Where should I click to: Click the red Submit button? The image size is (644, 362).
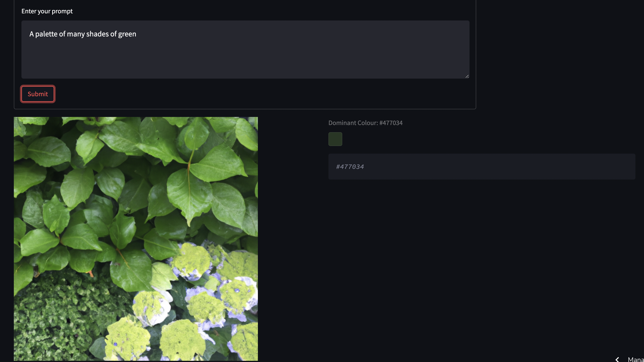[x=38, y=94]
